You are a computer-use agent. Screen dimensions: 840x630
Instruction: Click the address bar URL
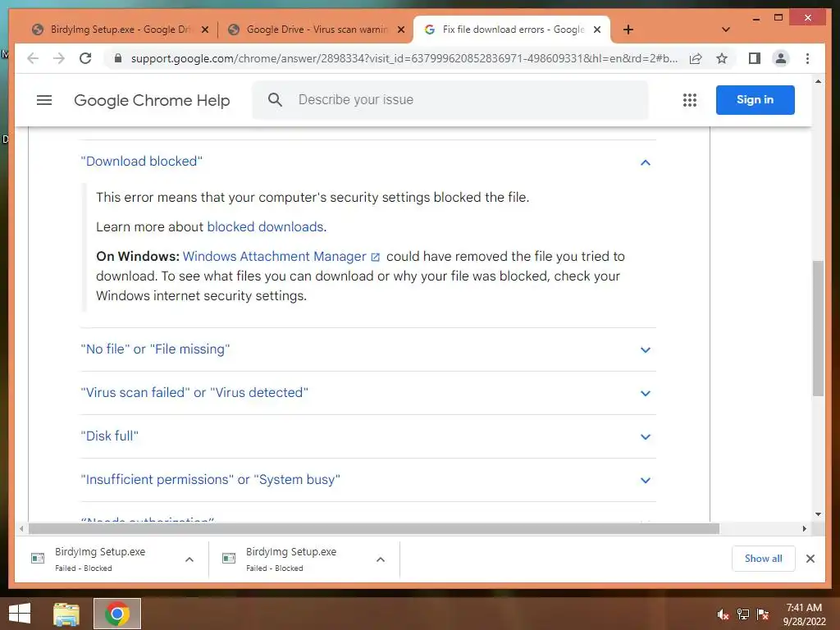404,58
